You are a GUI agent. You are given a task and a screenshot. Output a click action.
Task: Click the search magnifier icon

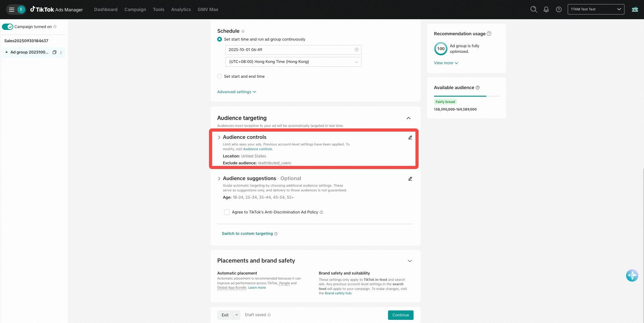533,9
